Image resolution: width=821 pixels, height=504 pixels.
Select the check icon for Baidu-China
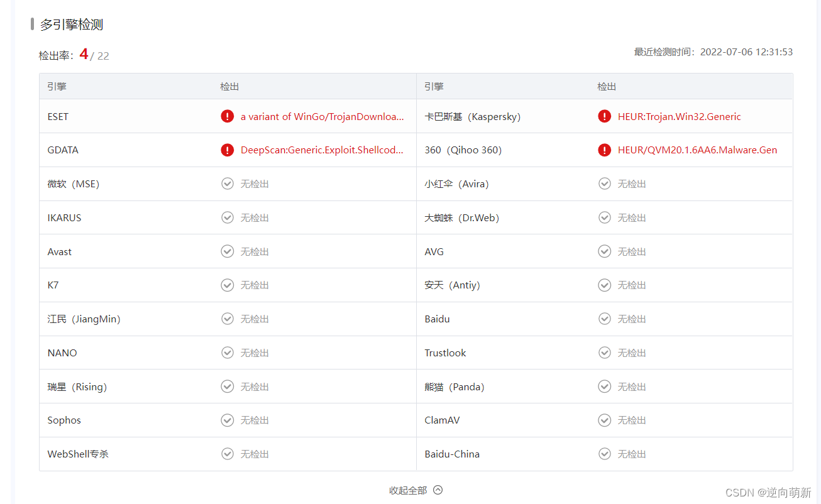605,454
